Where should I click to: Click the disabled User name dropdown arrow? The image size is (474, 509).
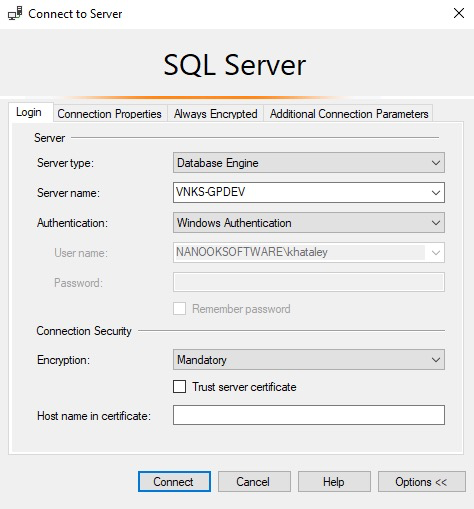pos(435,252)
